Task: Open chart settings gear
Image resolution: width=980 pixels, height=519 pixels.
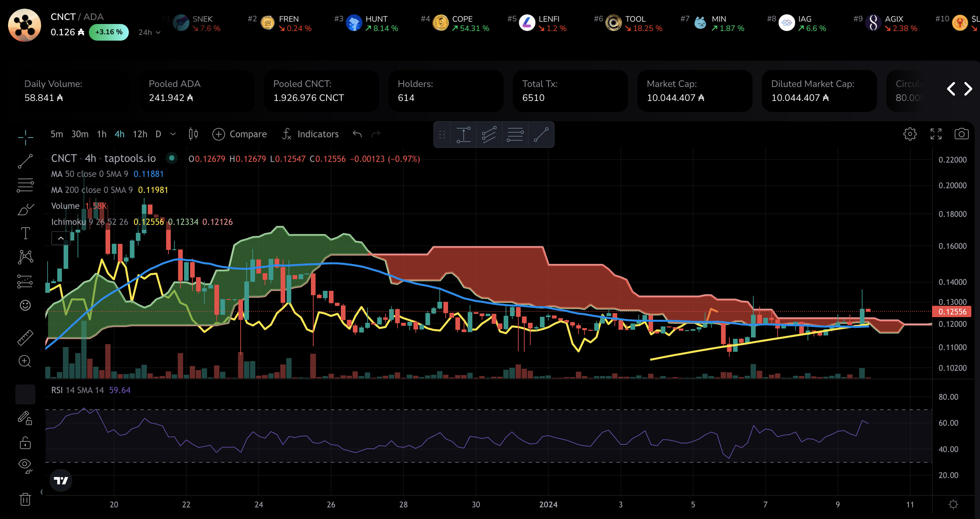Action: (910, 134)
